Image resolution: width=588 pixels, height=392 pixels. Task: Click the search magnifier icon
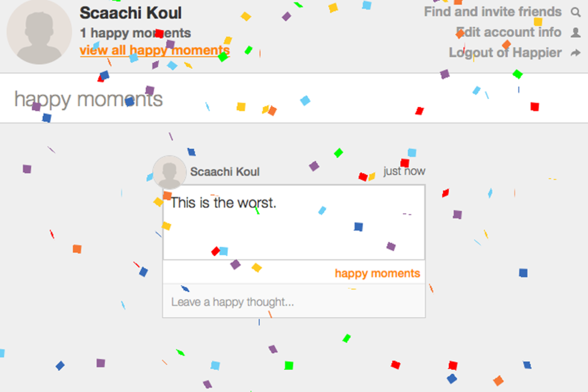point(575,12)
